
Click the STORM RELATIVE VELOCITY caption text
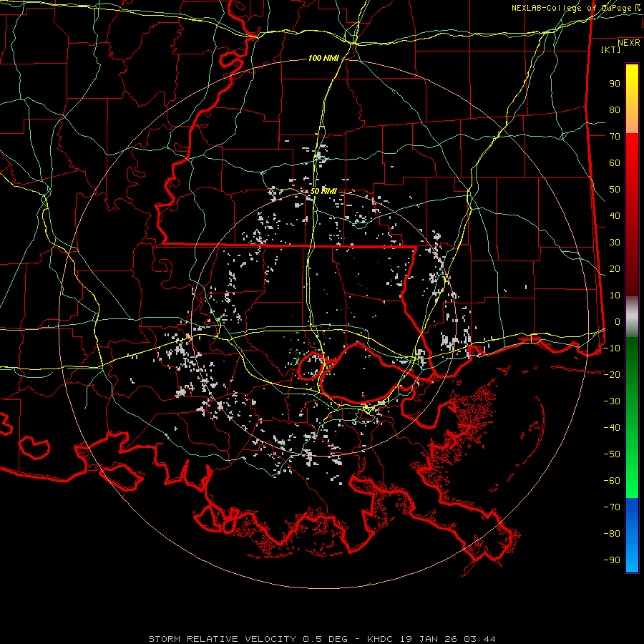pos(223,639)
